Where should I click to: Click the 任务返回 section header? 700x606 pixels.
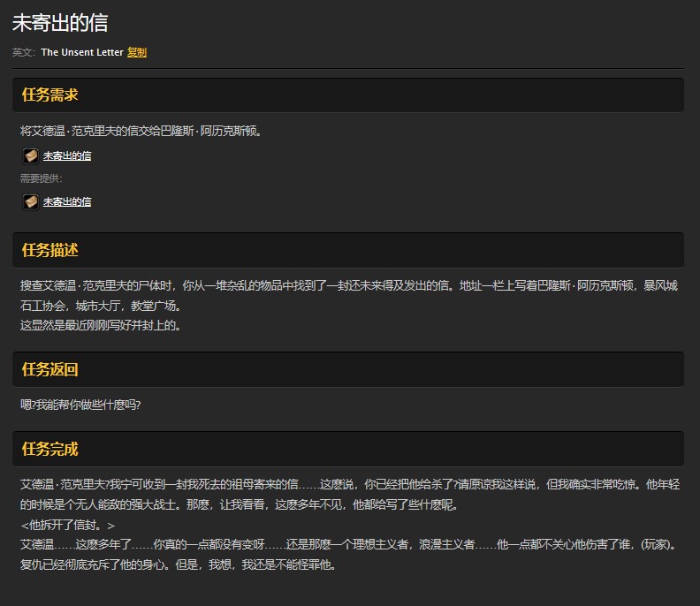(x=50, y=369)
